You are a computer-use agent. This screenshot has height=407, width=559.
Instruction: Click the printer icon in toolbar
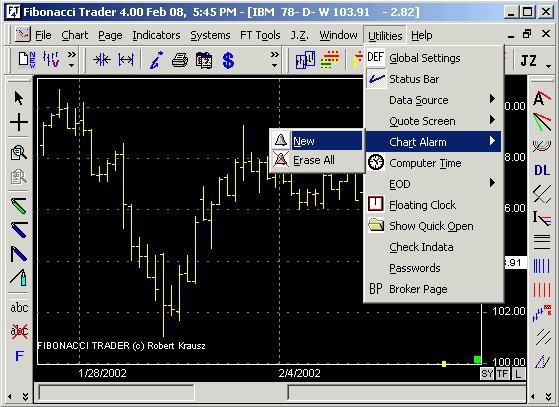point(180,60)
